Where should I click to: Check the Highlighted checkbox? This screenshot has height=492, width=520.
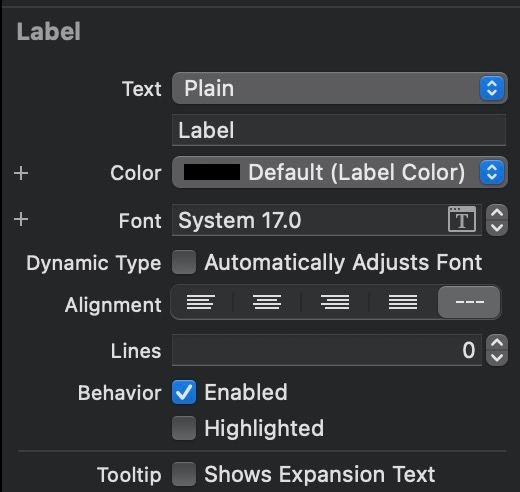pos(184,428)
